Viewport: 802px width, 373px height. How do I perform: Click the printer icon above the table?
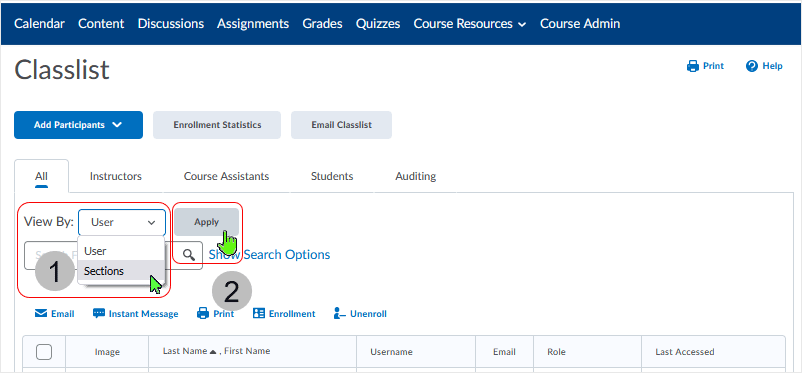pos(203,314)
